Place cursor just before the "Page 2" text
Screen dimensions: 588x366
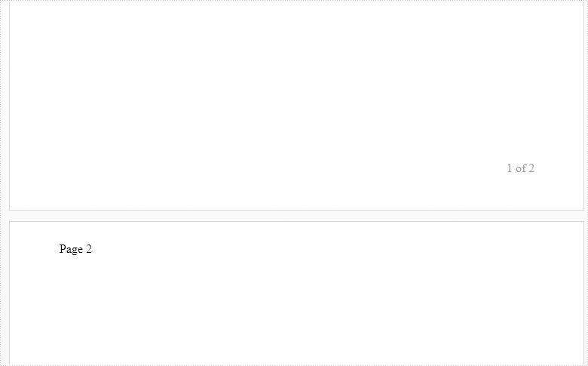(x=60, y=249)
